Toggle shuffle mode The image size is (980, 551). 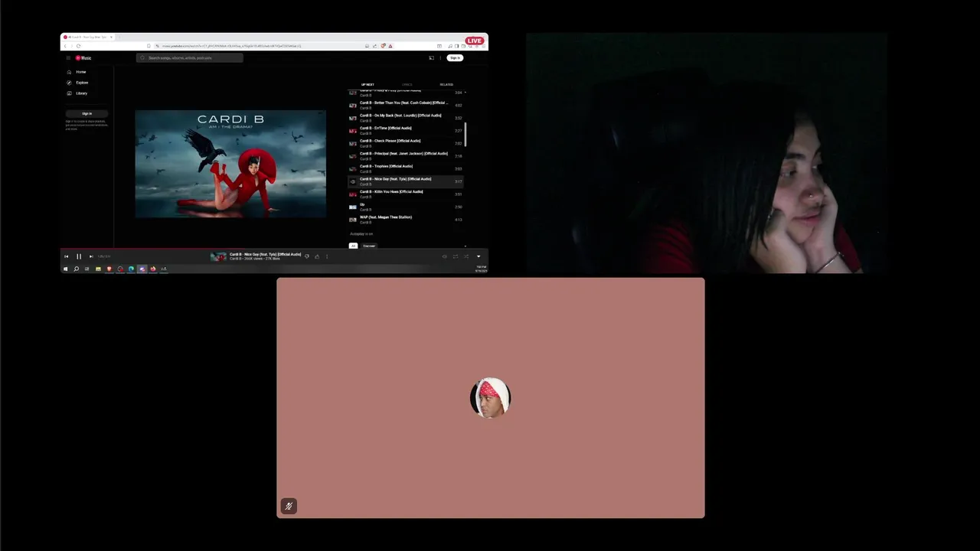(465, 256)
